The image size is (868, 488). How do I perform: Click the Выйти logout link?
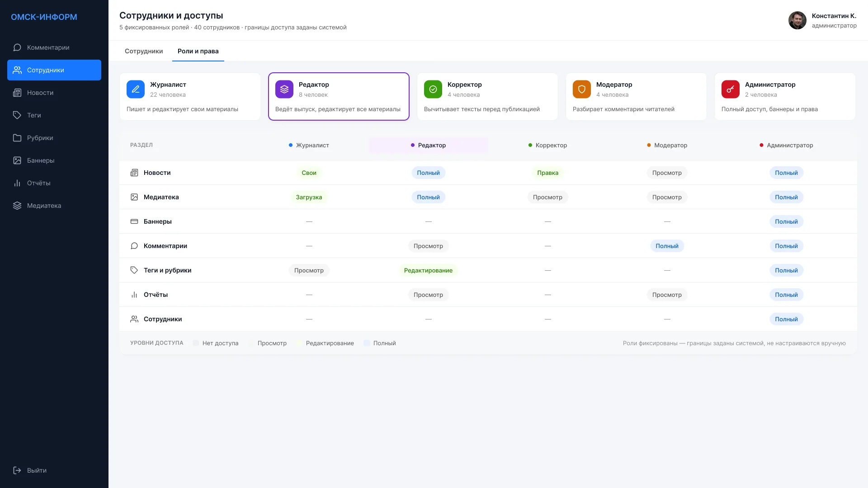54,470
